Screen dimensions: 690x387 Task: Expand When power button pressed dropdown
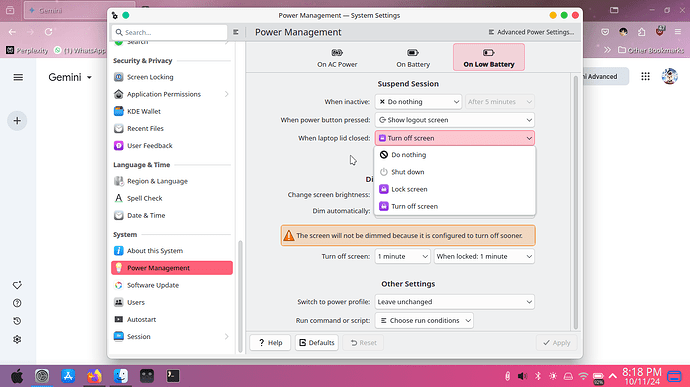[455, 120]
